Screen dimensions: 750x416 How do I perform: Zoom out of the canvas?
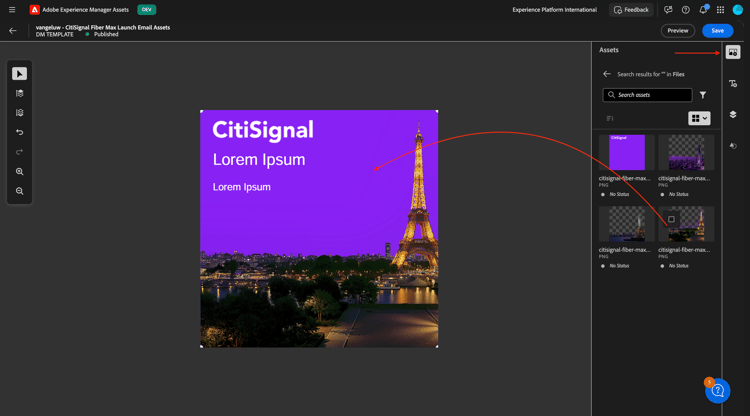pos(20,191)
